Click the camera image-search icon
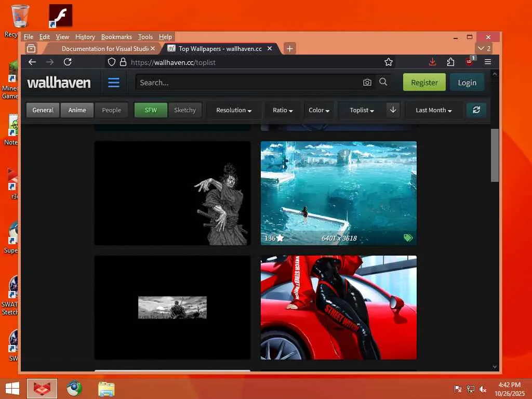 tap(367, 83)
